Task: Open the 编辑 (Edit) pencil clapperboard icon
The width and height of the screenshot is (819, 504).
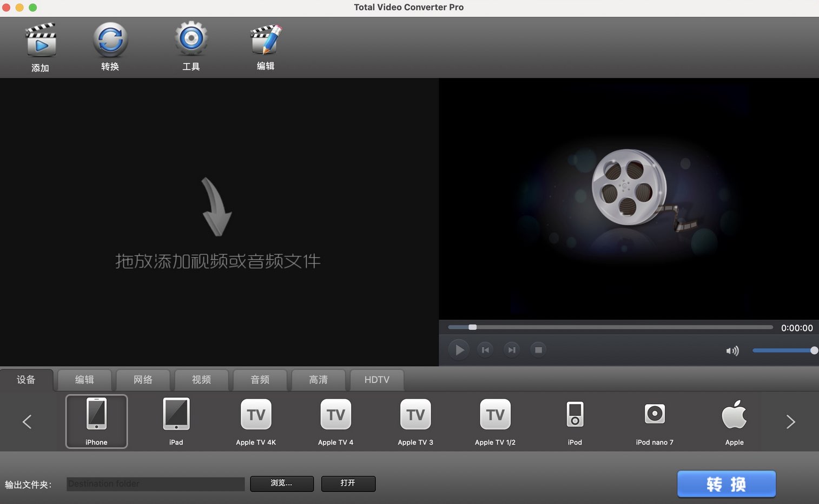Action: pyautogui.click(x=266, y=39)
